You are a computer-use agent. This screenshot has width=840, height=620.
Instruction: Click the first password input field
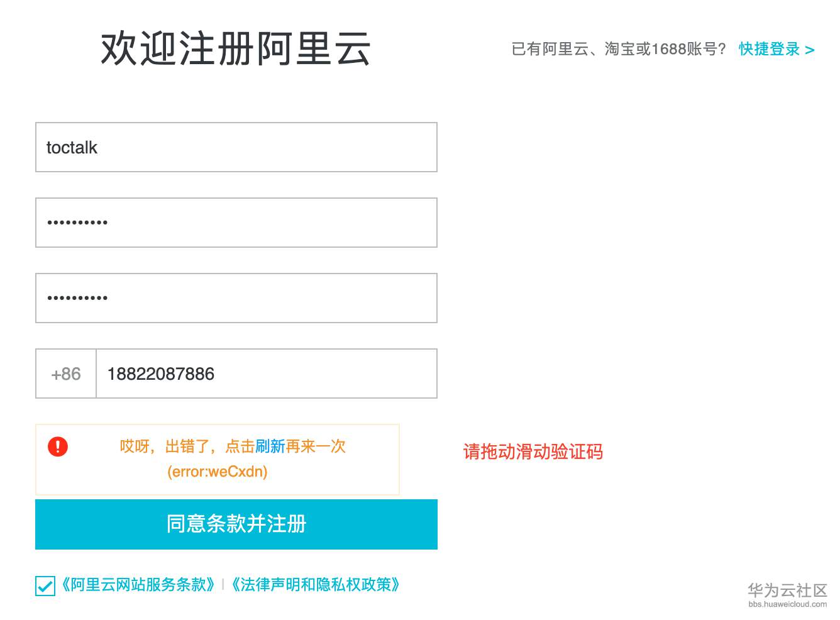[x=236, y=223]
